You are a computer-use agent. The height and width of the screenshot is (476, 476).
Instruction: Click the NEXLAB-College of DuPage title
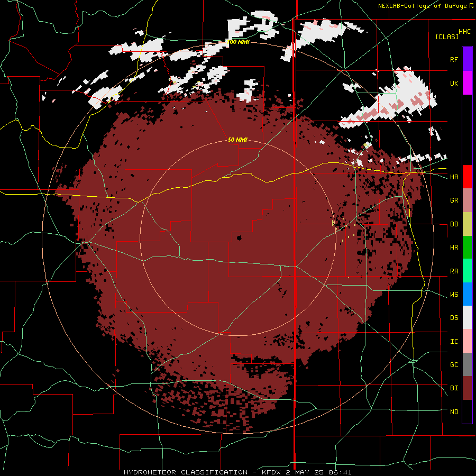[422, 6]
